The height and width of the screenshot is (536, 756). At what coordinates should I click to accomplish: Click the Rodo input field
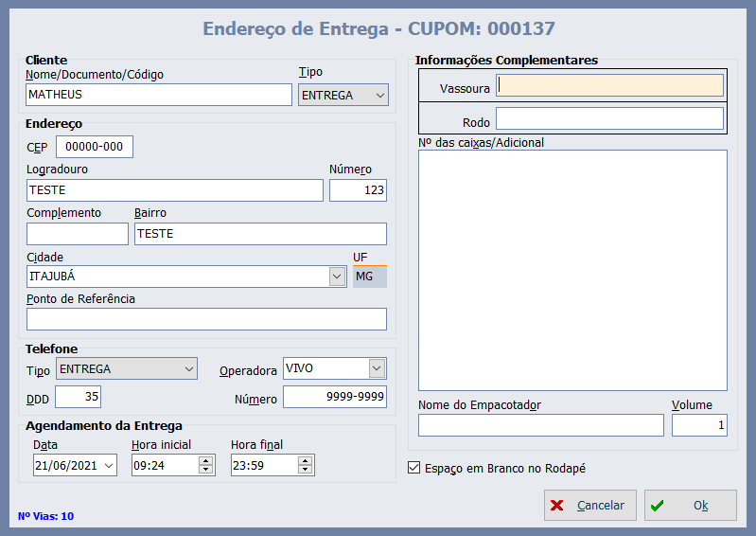tap(609, 118)
